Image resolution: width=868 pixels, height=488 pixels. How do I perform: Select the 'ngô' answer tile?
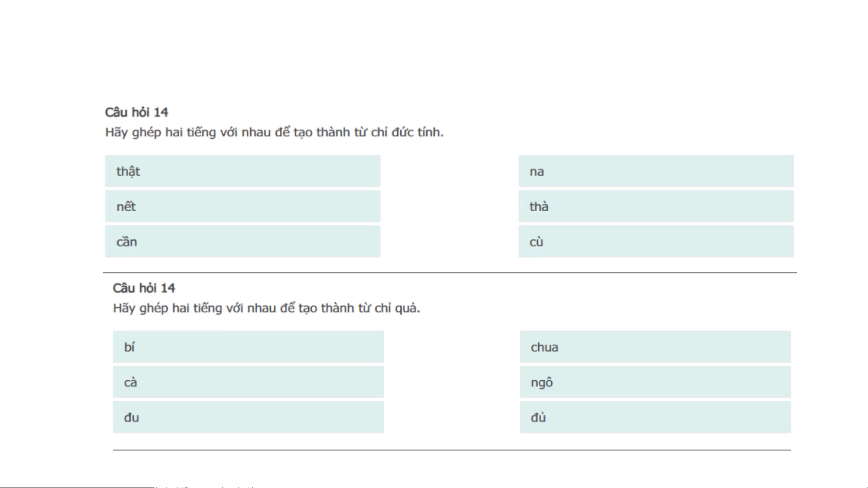click(655, 382)
